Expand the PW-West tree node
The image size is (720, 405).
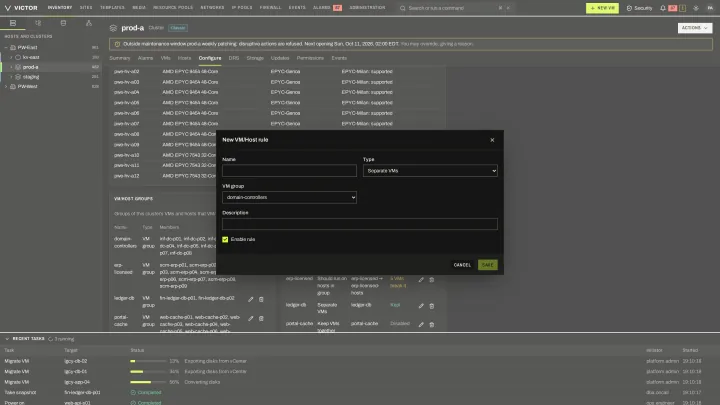(6, 86)
